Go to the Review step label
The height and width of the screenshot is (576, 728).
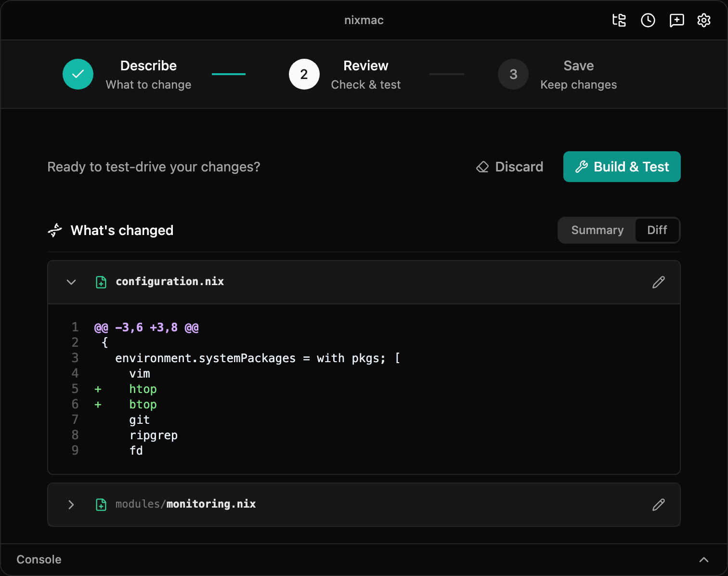coord(366,65)
